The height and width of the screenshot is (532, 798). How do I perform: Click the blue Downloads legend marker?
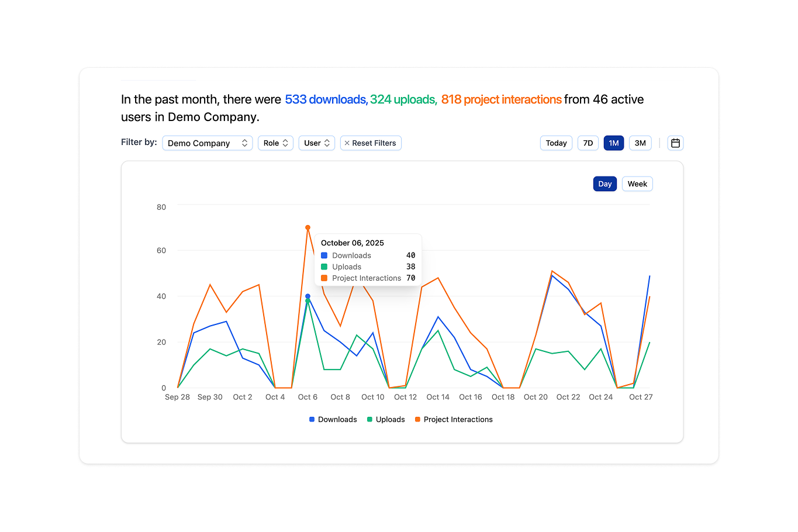click(x=312, y=419)
